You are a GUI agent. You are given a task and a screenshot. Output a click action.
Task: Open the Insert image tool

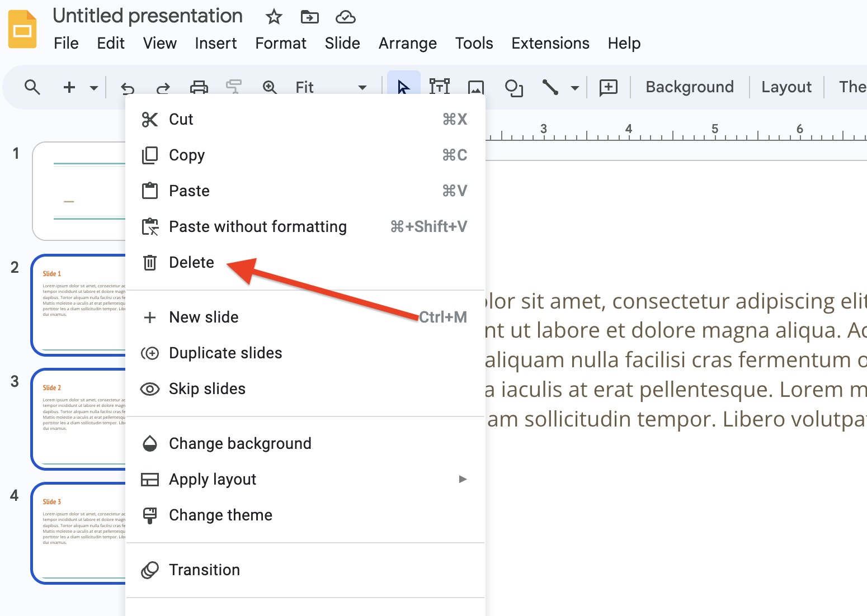476,87
